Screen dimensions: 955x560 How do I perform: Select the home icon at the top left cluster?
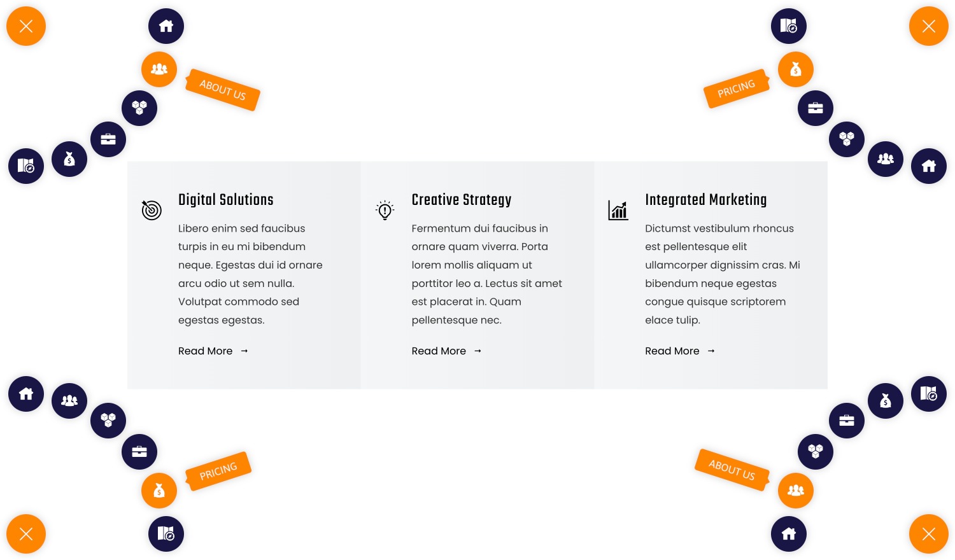pyautogui.click(x=166, y=25)
